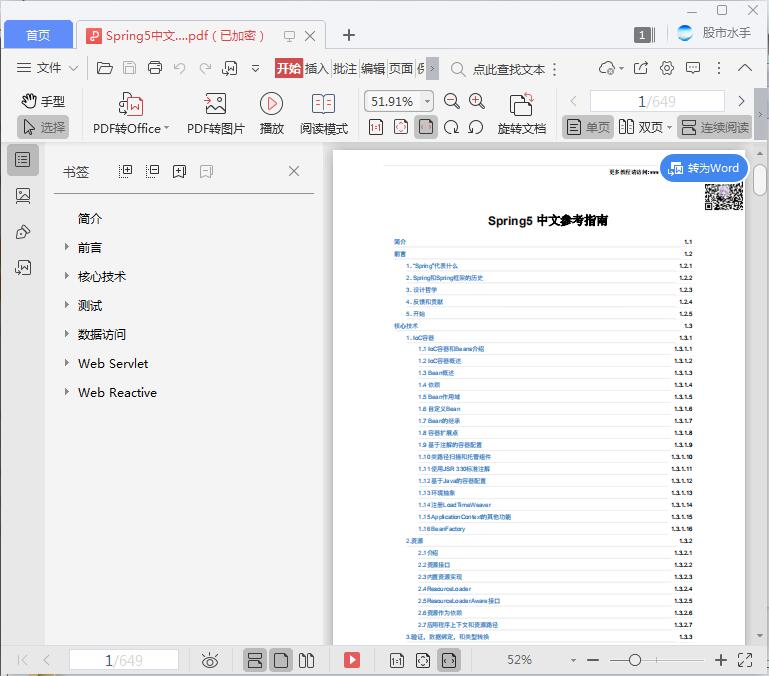The height and width of the screenshot is (676, 769).
Task: Expand the 前言 bookmark
Action: (67, 247)
